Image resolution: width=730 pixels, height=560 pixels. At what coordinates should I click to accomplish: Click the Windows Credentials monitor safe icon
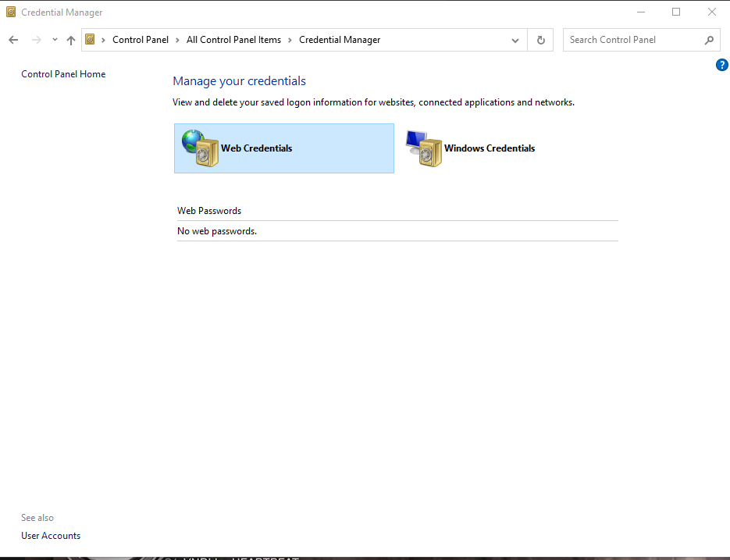point(424,148)
